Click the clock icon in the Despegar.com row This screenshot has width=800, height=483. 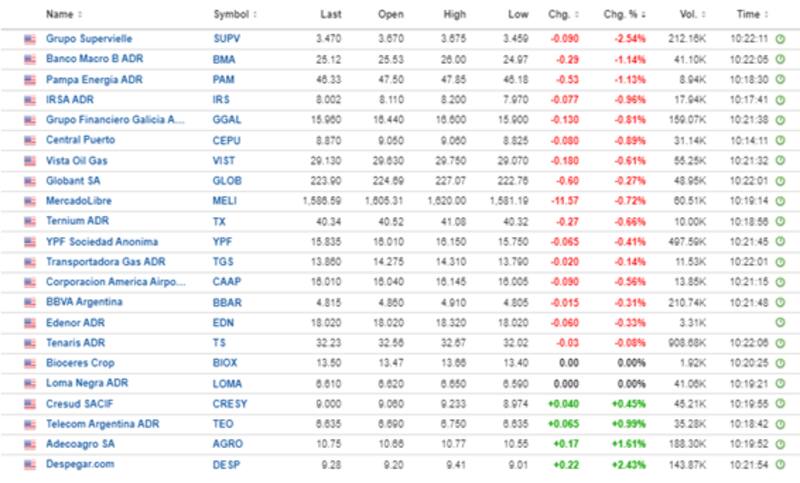pyautogui.click(x=779, y=464)
